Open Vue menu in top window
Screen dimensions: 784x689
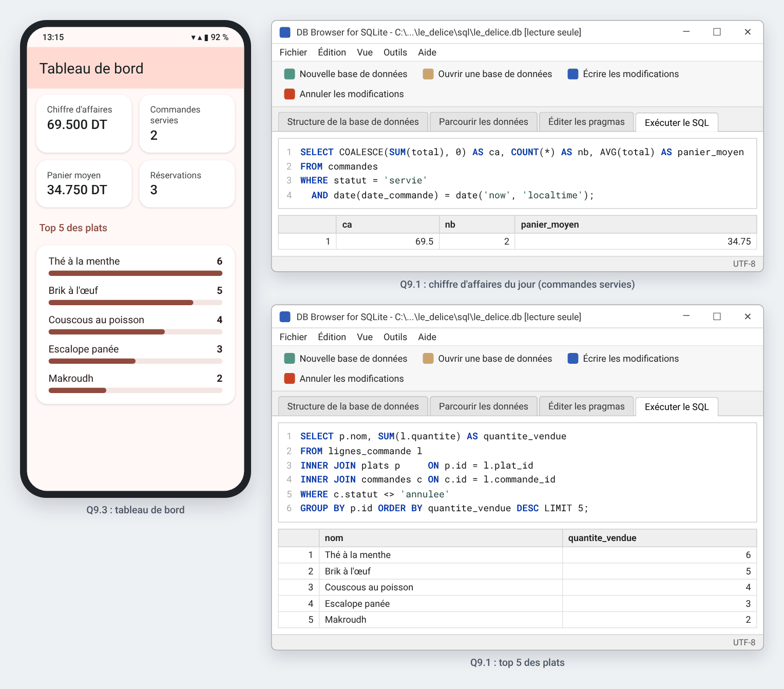point(365,52)
